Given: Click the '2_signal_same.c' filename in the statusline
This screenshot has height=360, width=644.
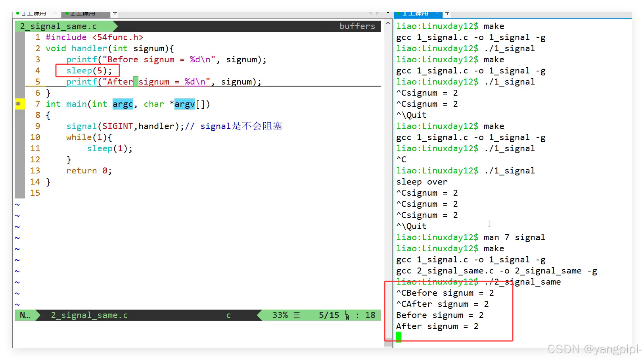Looking at the screenshot, I should point(89,315).
